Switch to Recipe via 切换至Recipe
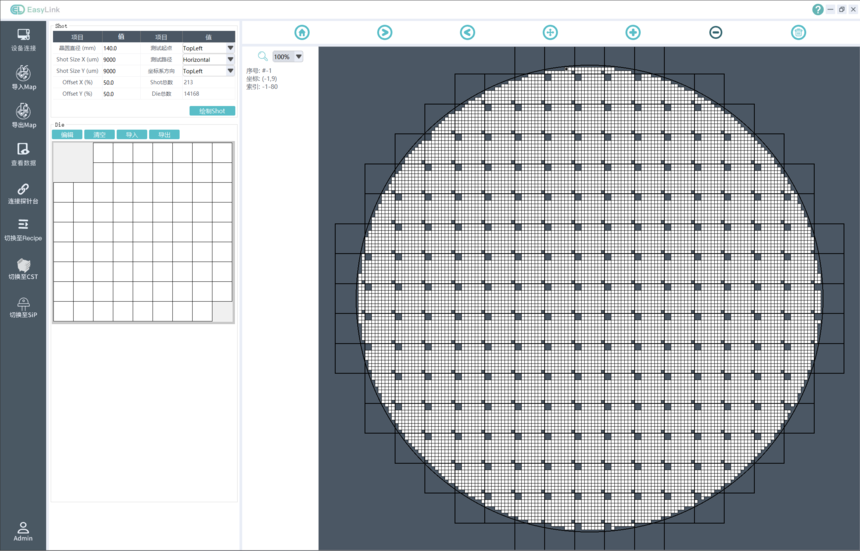This screenshot has height=551, width=860. [23, 230]
